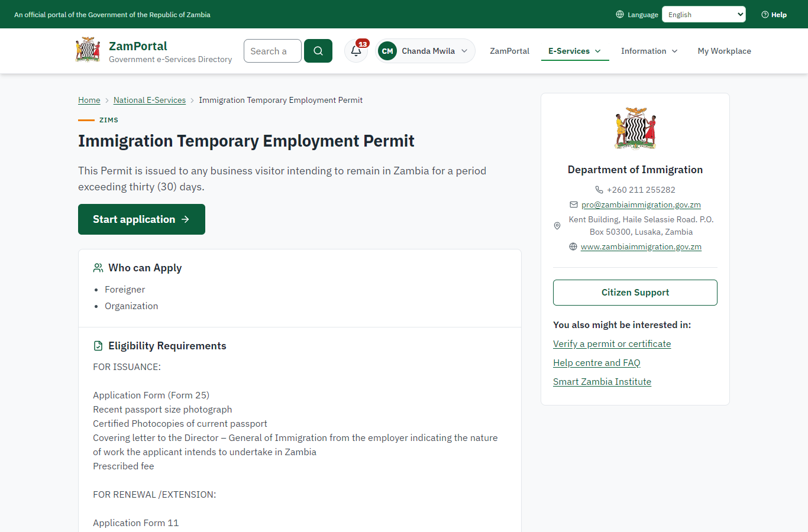This screenshot has height=532, width=808.
Task: Click the phone number +260 211 255282
Action: click(x=641, y=190)
